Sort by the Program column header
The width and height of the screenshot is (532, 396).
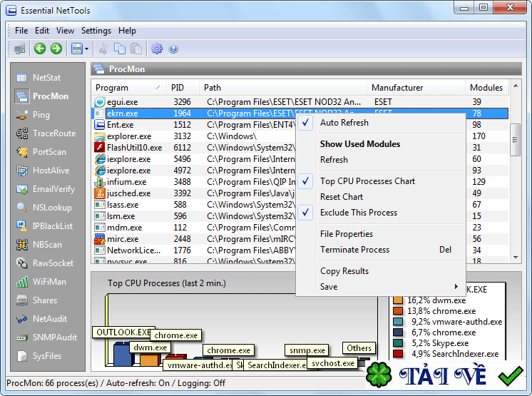pos(128,88)
